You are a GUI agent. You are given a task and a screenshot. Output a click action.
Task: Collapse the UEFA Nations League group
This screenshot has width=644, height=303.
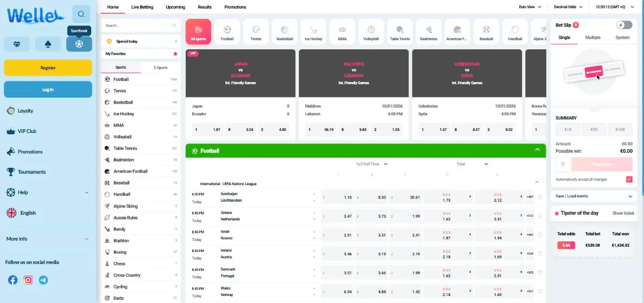pos(537,182)
